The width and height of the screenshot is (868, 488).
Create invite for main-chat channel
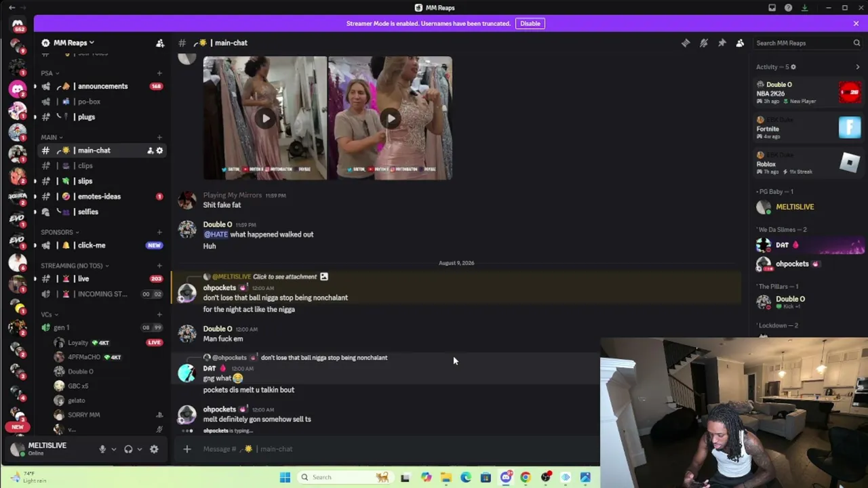[x=150, y=150]
